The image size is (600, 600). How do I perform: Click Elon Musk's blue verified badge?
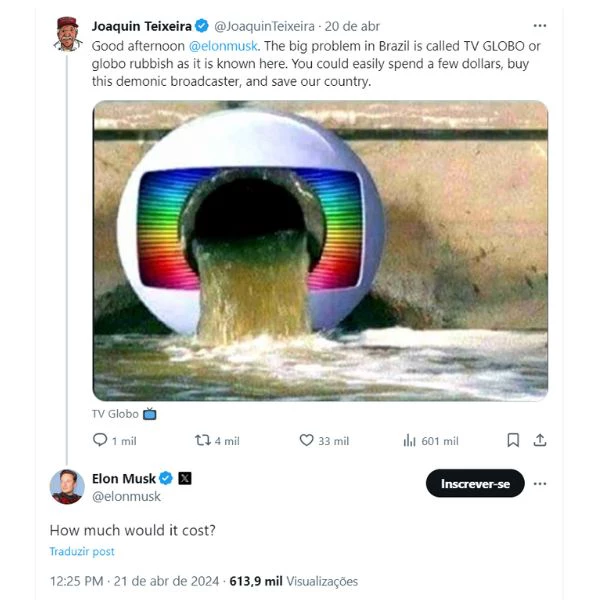[166, 478]
